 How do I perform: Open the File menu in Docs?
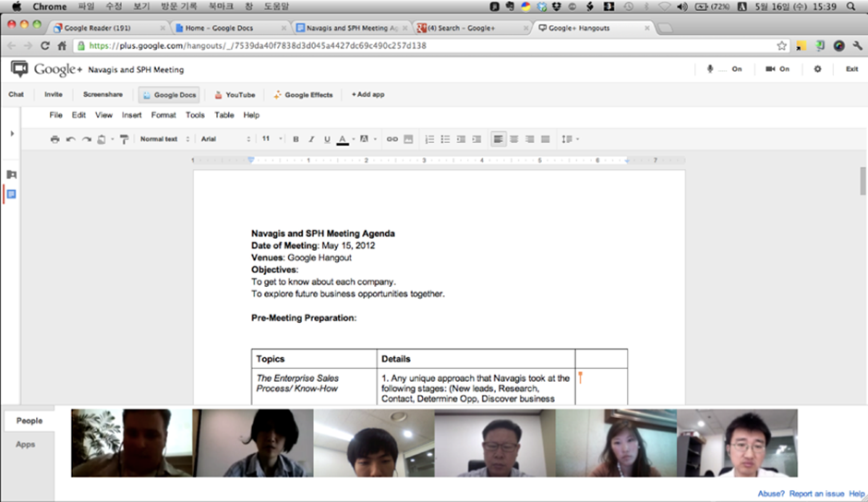[x=56, y=115]
